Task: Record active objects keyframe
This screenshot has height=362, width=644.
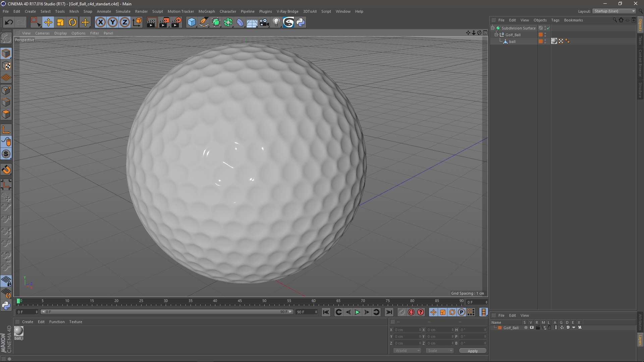Action: (x=402, y=312)
